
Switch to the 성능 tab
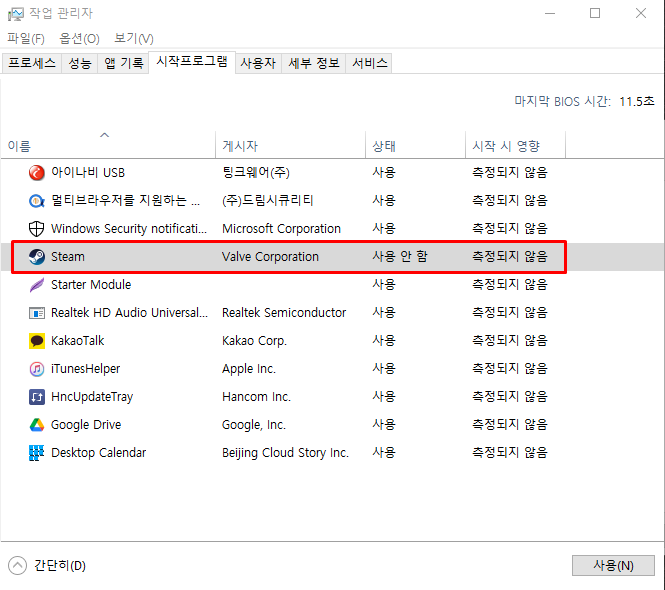[x=80, y=63]
